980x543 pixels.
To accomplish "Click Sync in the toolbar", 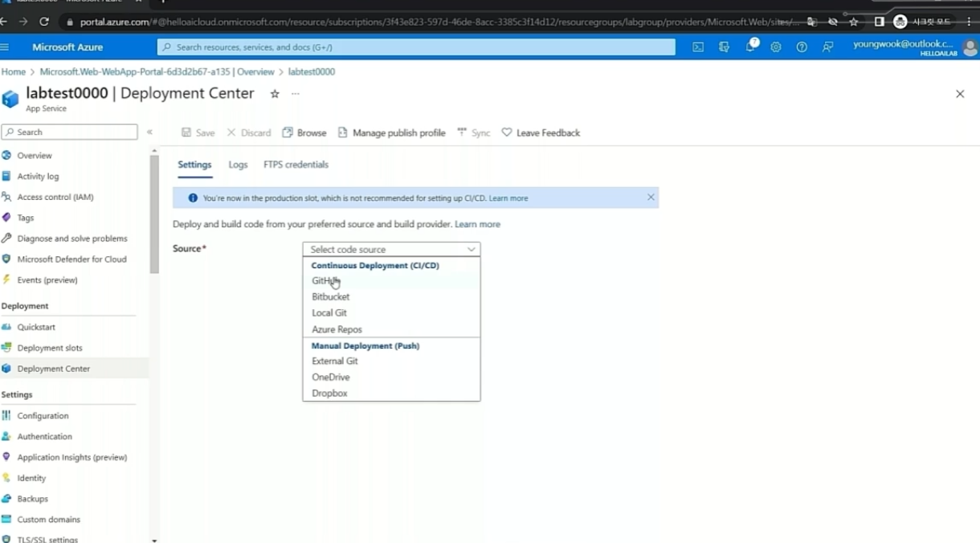I will tap(473, 133).
